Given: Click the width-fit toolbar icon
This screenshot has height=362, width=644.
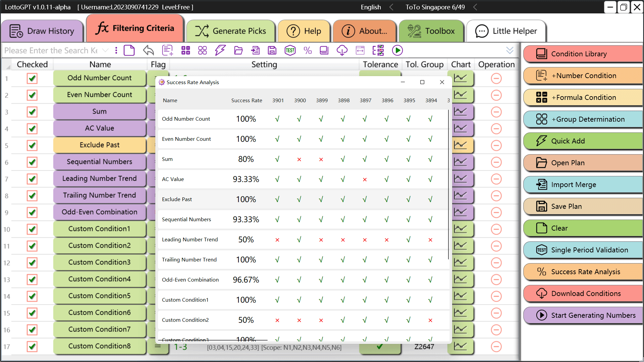Looking at the screenshot, I should (360, 51).
